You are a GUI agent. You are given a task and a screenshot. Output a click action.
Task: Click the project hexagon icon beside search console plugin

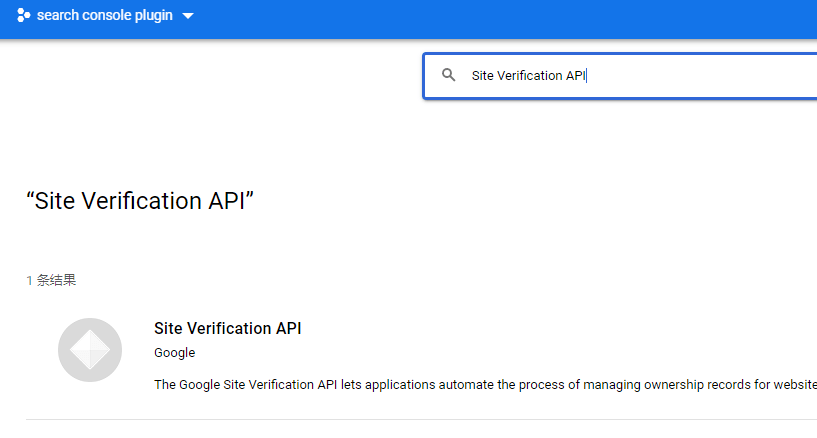point(23,16)
